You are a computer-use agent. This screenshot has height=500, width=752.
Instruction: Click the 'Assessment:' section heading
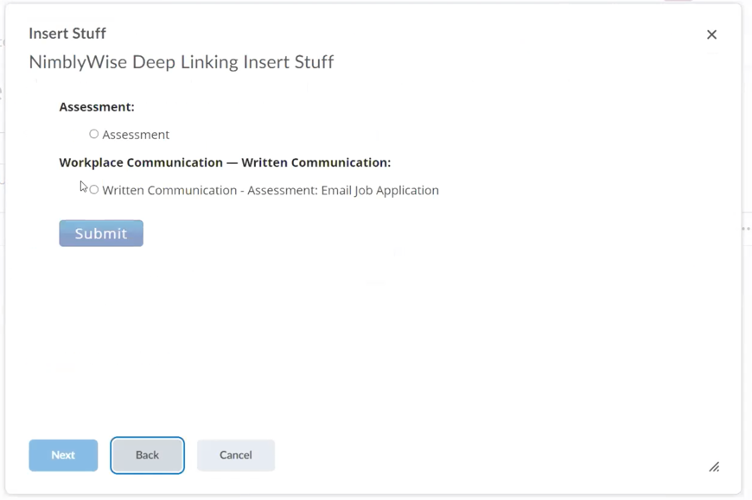97,107
